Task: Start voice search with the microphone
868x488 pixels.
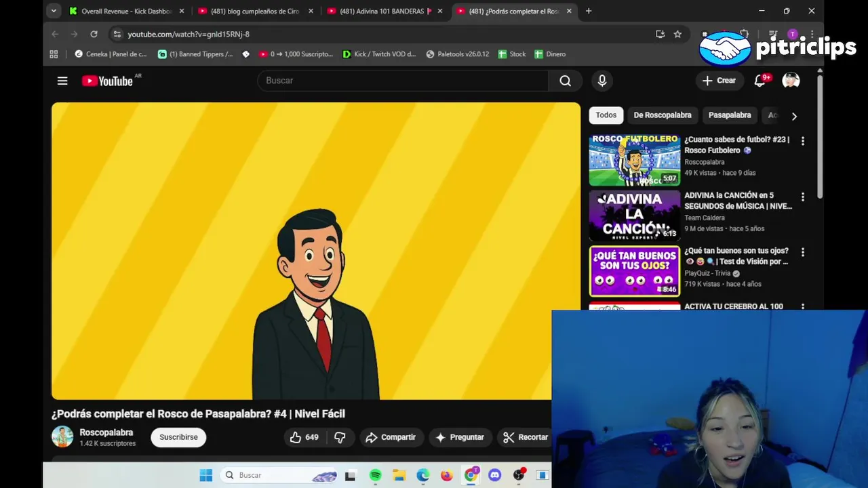Action: point(602,81)
